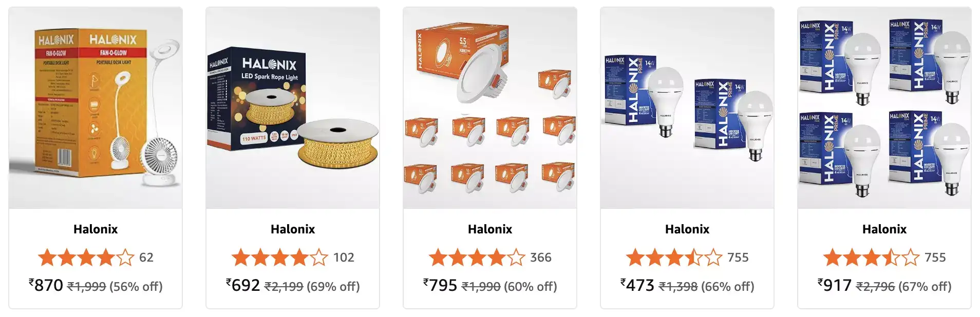Viewport: 980px width, 317px height.
Task: Open the Halonix title above ₹473 price
Action: (x=687, y=229)
